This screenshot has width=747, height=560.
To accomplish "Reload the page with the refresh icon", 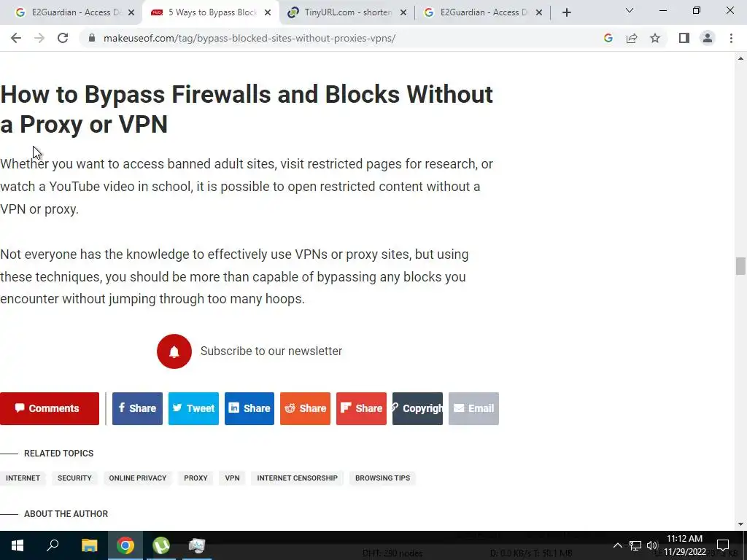I will click(x=63, y=38).
